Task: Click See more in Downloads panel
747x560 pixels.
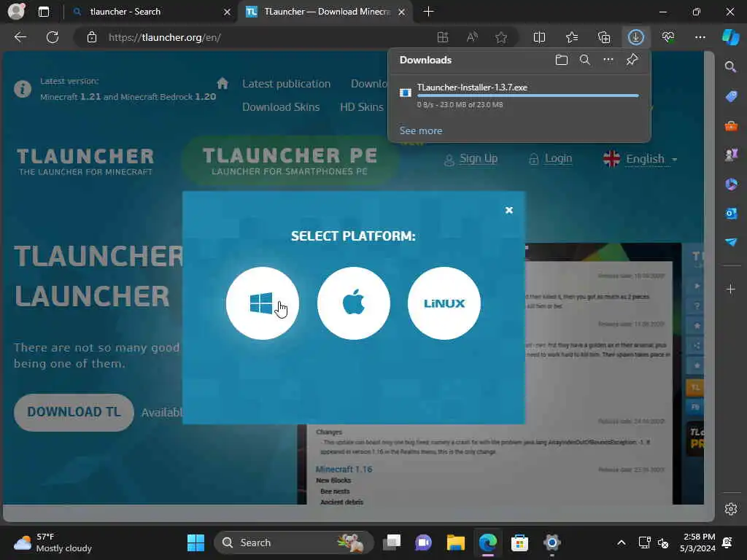Action: 421,131
